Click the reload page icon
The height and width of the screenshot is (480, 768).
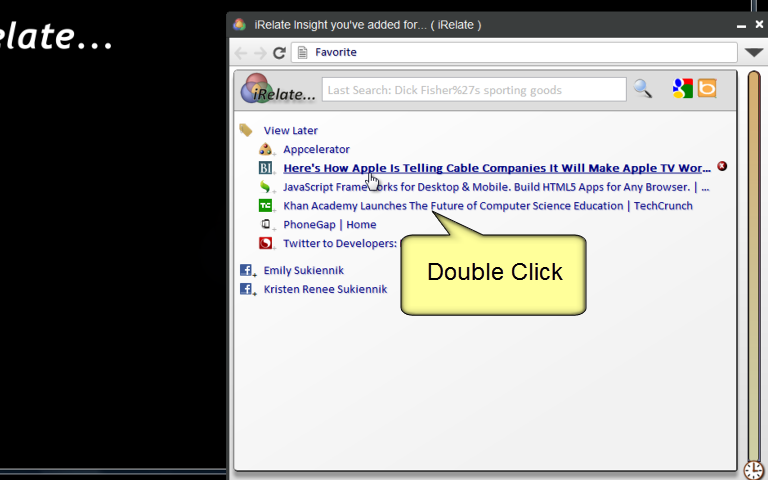(x=279, y=52)
